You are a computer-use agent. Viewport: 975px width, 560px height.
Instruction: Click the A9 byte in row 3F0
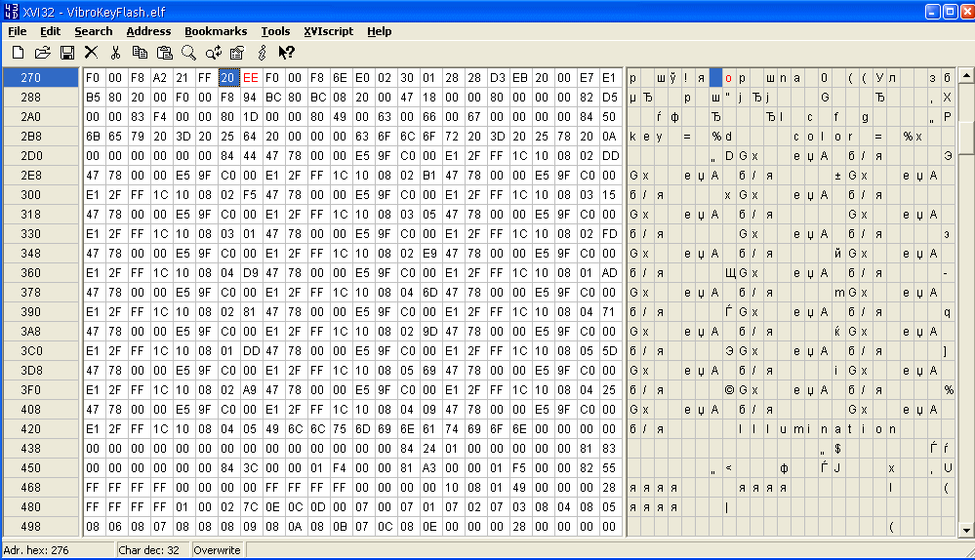coord(250,389)
